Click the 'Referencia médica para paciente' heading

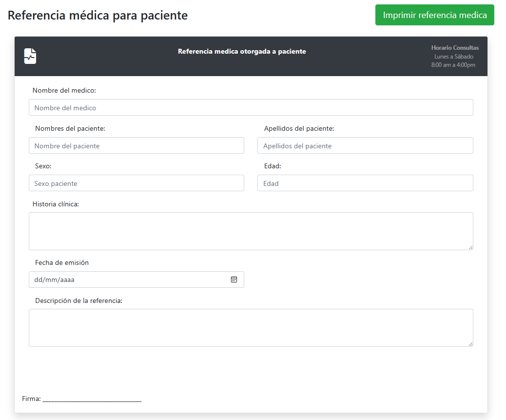(x=97, y=15)
